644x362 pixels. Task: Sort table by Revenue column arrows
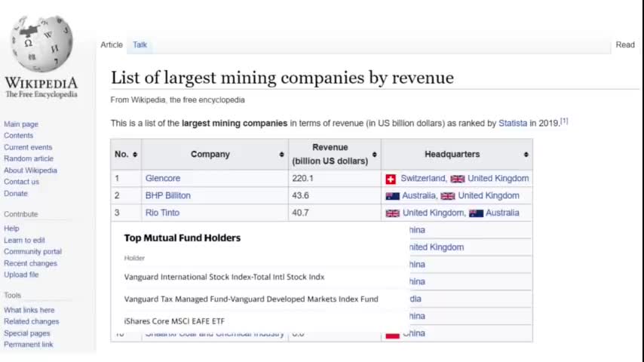pos(374,155)
